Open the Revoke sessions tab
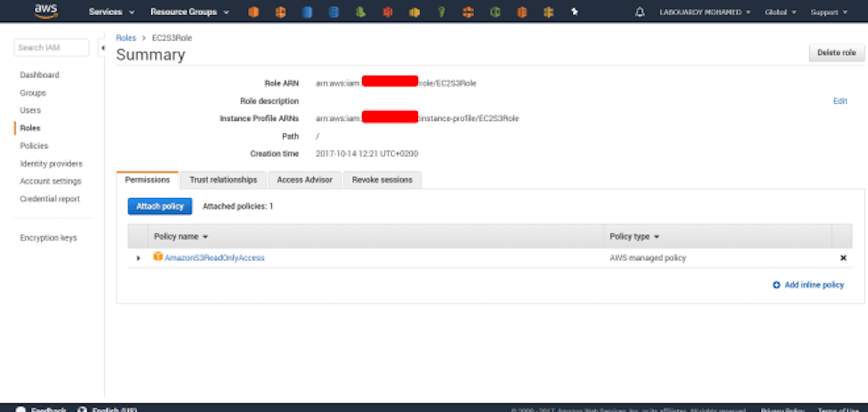 (x=382, y=180)
